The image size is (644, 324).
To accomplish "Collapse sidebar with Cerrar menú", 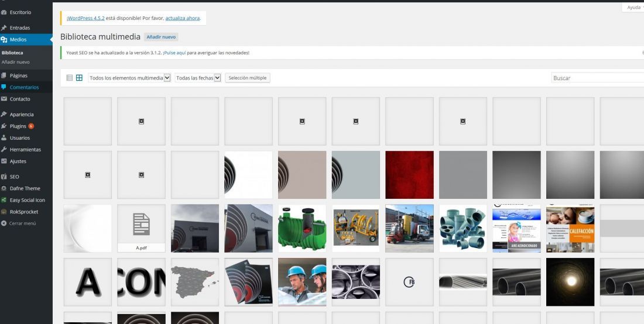I will pyautogui.click(x=26, y=223).
